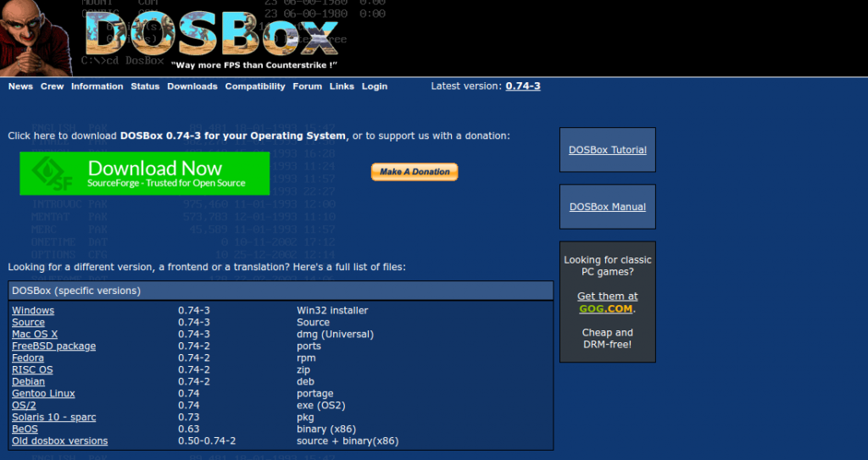
Task: Open the News page
Action: [20, 86]
